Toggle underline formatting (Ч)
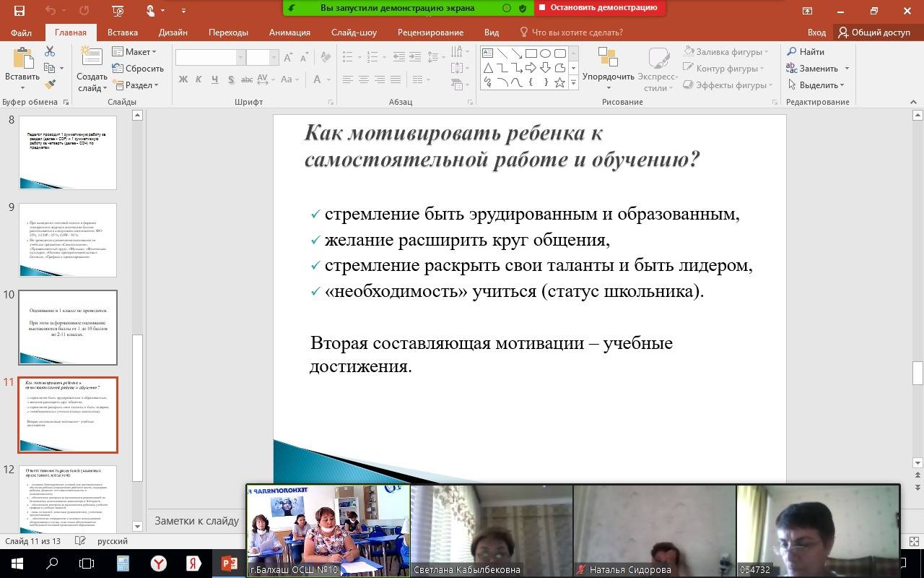The image size is (924, 578). (214, 79)
